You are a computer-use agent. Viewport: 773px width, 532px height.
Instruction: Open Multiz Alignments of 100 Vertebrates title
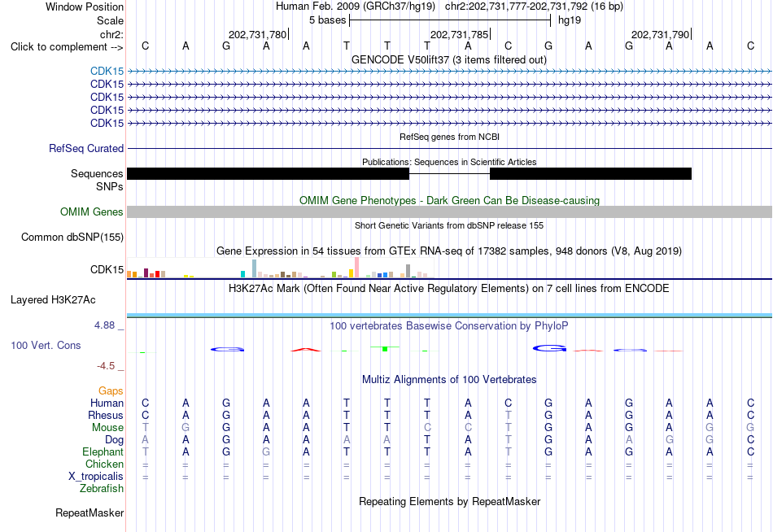point(449,380)
